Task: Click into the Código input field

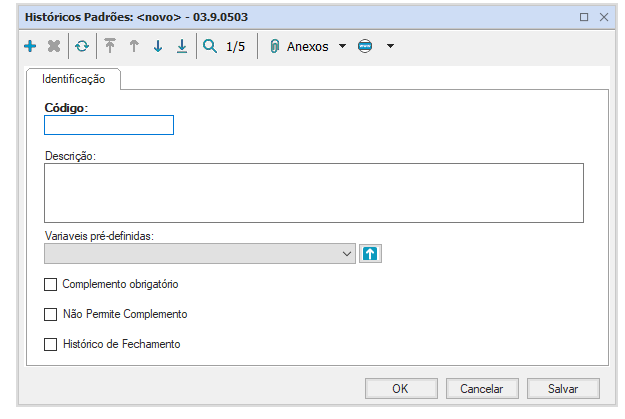Action: click(109, 125)
